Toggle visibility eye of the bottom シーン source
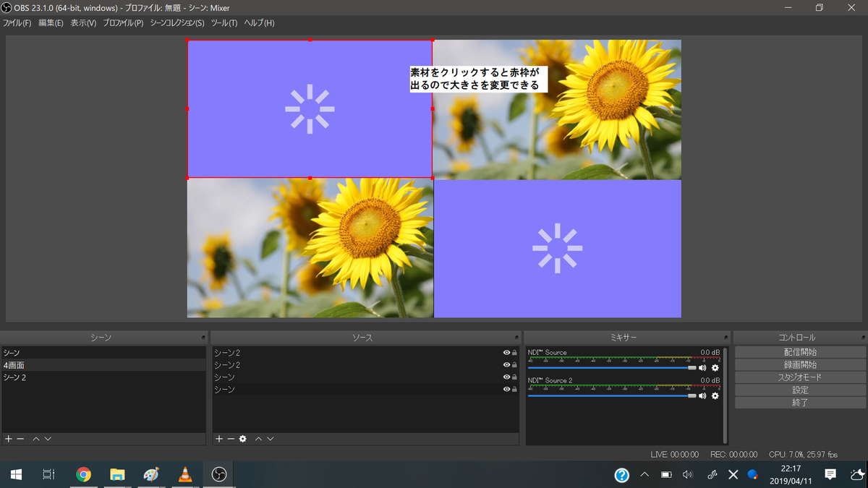The image size is (868, 488). pos(507,390)
